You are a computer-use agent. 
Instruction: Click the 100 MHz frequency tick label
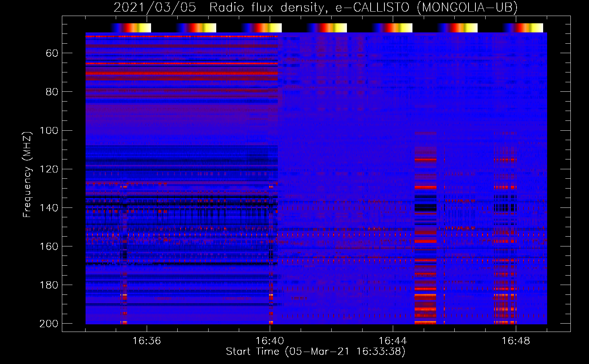(49, 130)
